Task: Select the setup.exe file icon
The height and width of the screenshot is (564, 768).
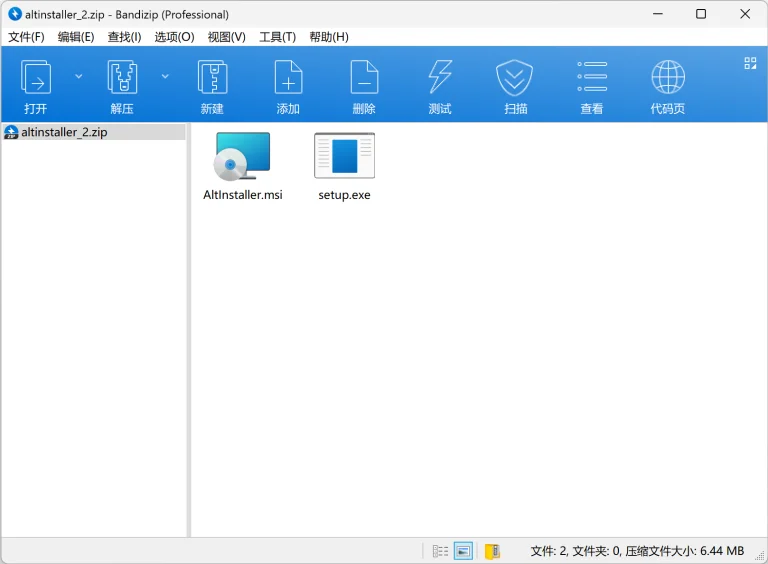Action: [x=344, y=156]
